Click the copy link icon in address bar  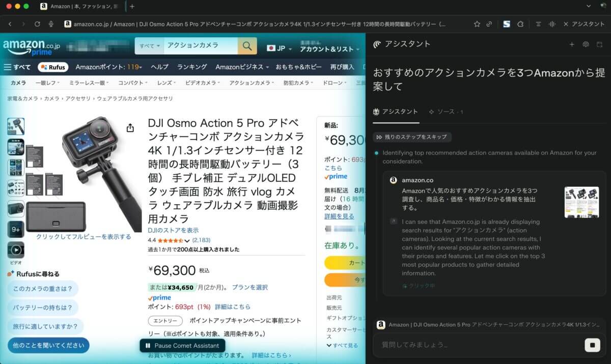[489, 24]
